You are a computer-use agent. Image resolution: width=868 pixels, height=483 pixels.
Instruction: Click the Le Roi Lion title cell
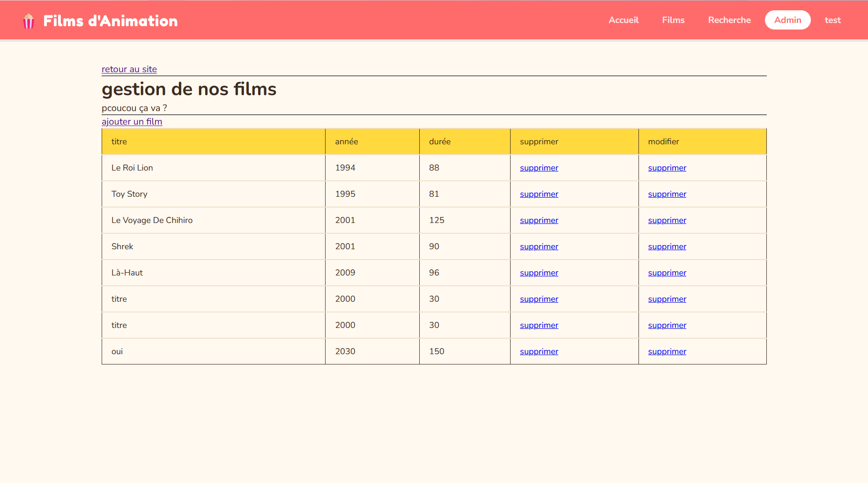(x=214, y=168)
